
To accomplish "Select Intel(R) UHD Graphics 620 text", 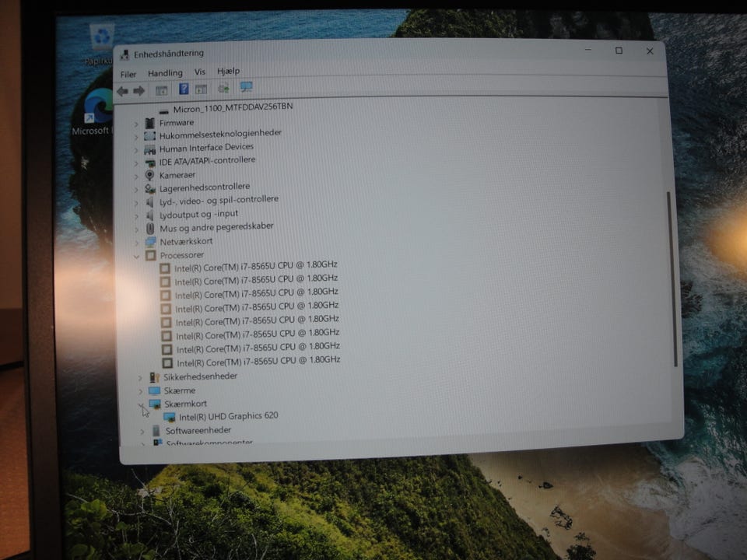I will pyautogui.click(x=228, y=416).
